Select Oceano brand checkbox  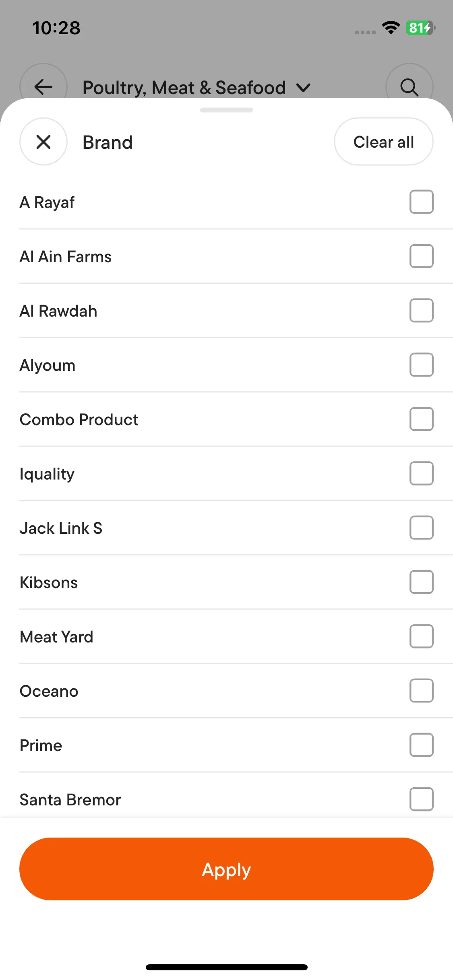pos(421,691)
